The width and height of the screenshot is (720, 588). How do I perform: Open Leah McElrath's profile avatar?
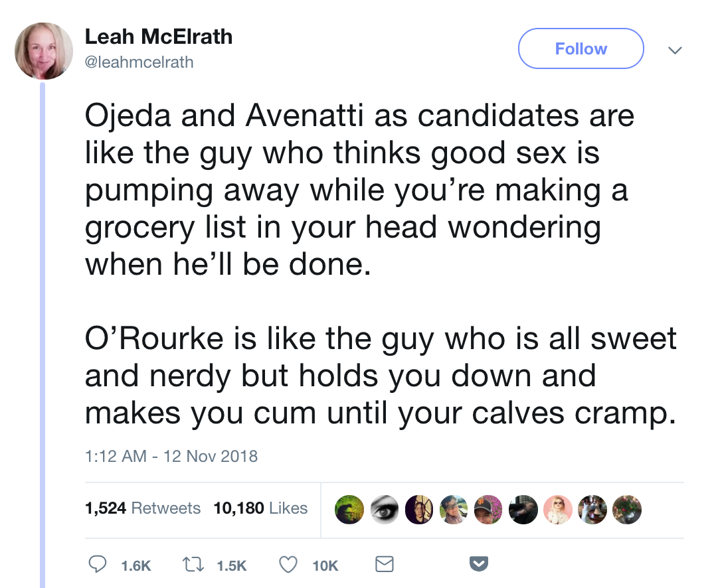(44, 51)
